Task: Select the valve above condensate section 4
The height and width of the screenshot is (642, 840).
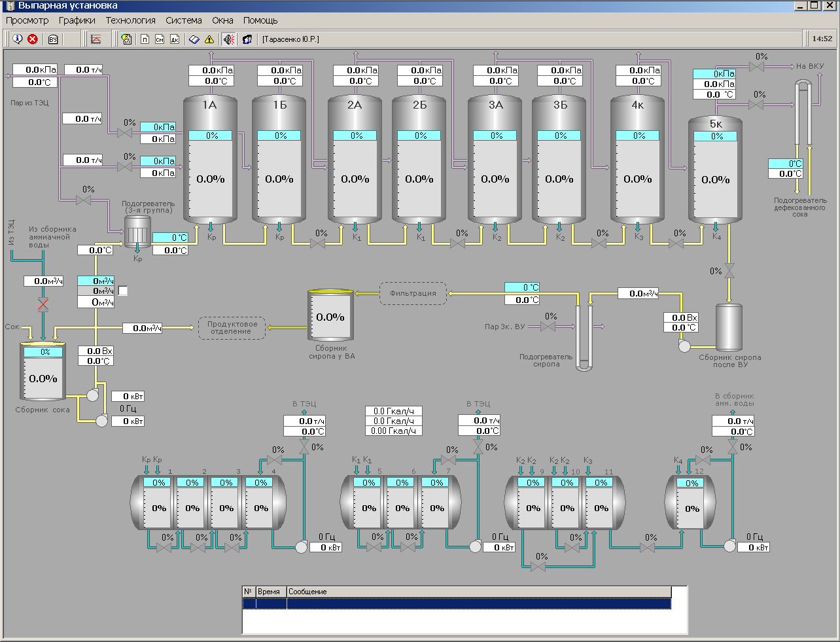Action: click(x=275, y=461)
